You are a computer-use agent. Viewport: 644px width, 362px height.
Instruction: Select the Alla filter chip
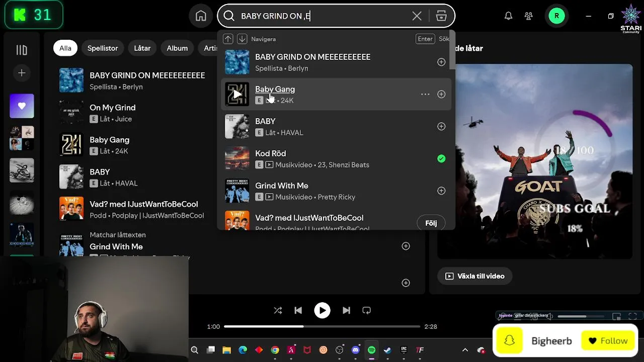coord(65,48)
